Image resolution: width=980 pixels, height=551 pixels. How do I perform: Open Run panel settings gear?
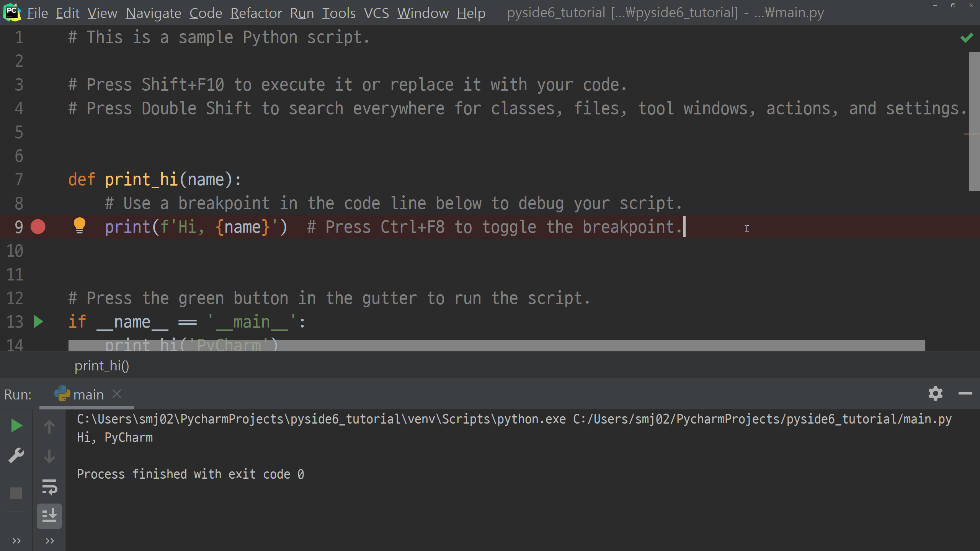coord(935,393)
